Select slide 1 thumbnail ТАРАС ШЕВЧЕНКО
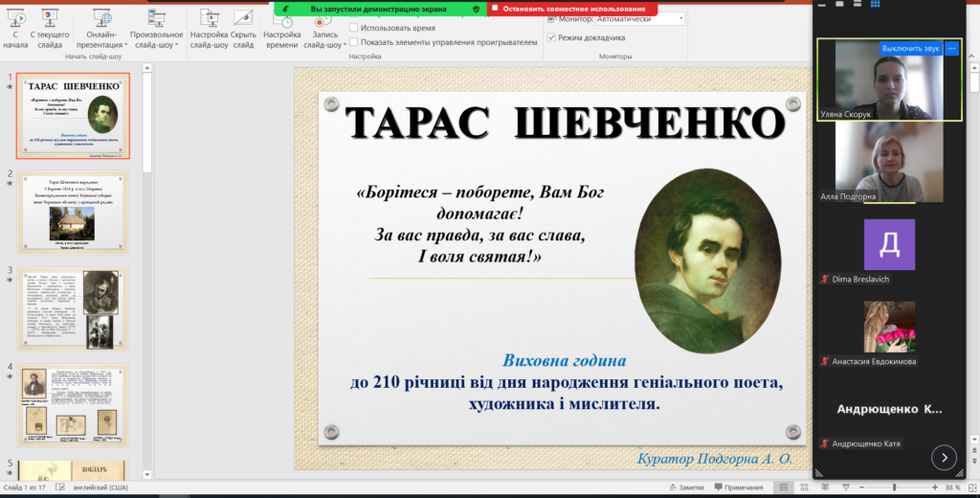 [73, 116]
